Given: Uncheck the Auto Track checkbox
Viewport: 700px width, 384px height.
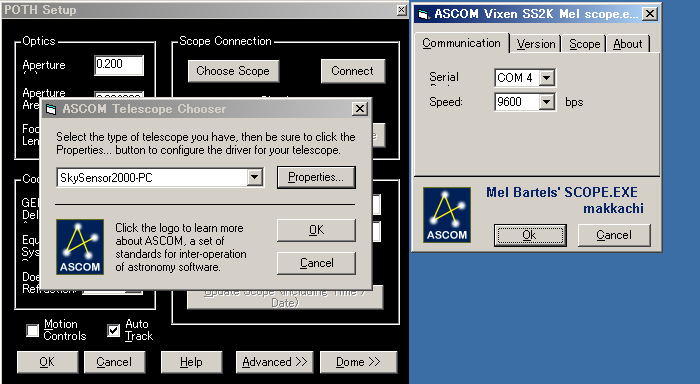Looking at the screenshot, I should coord(113,330).
